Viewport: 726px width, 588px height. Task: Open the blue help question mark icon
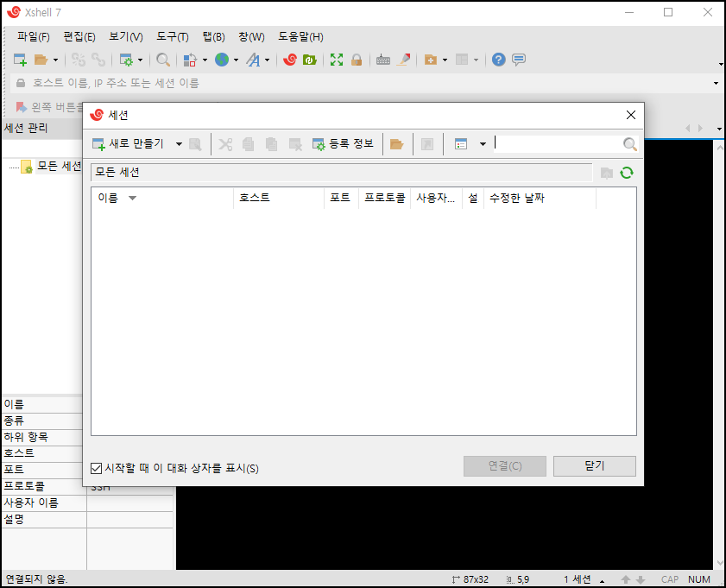499,60
